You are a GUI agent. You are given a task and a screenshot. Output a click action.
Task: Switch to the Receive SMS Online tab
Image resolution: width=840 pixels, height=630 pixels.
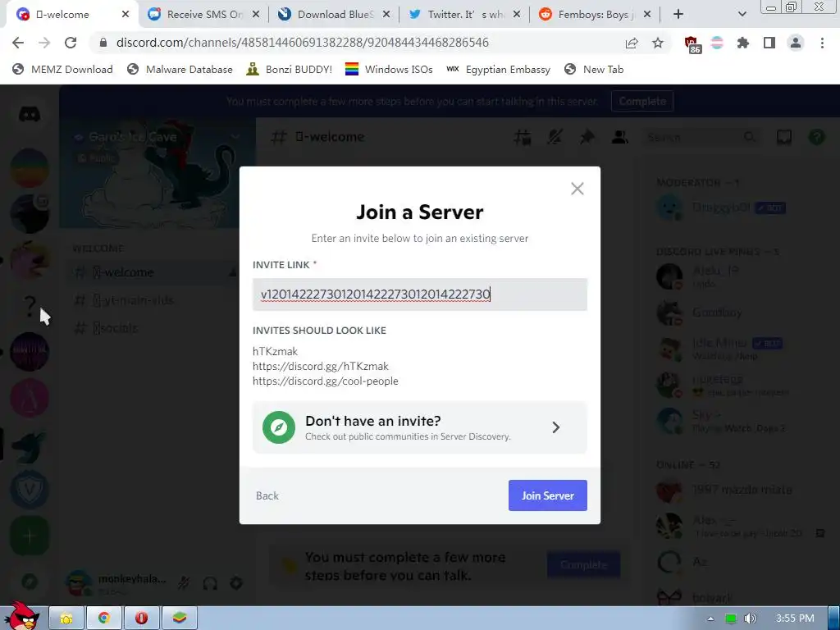click(x=204, y=15)
